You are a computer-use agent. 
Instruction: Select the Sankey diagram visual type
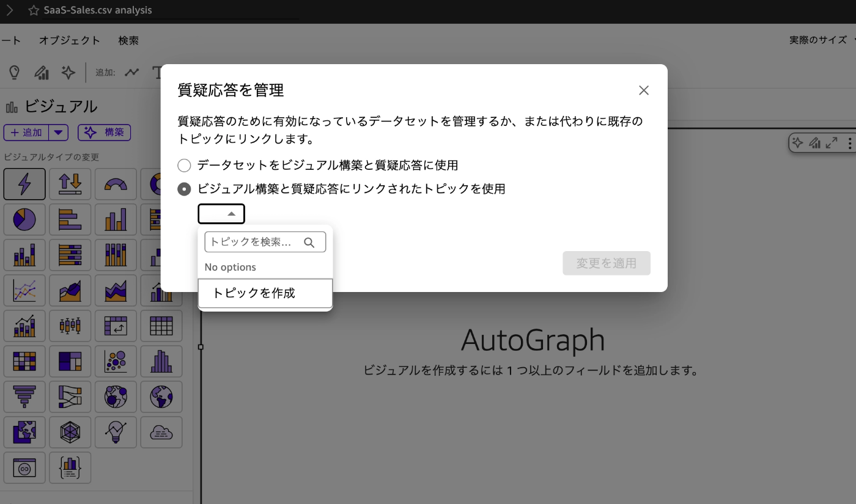click(70, 396)
